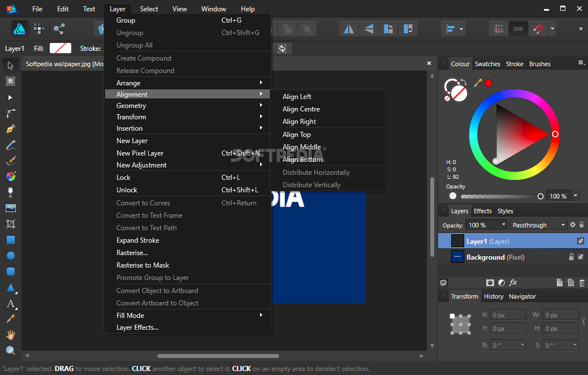Screen dimensions: 588x375
Task: Click the Delete Layer trash icon
Action: click(582, 283)
